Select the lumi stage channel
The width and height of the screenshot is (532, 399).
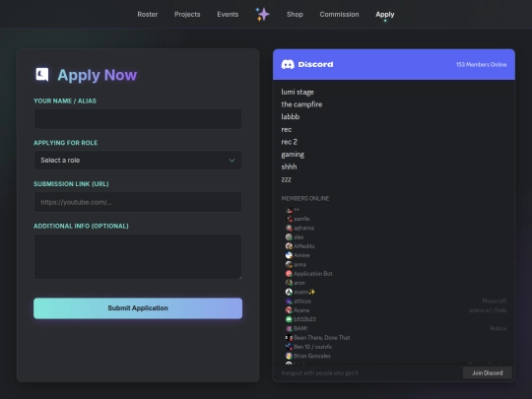point(298,92)
